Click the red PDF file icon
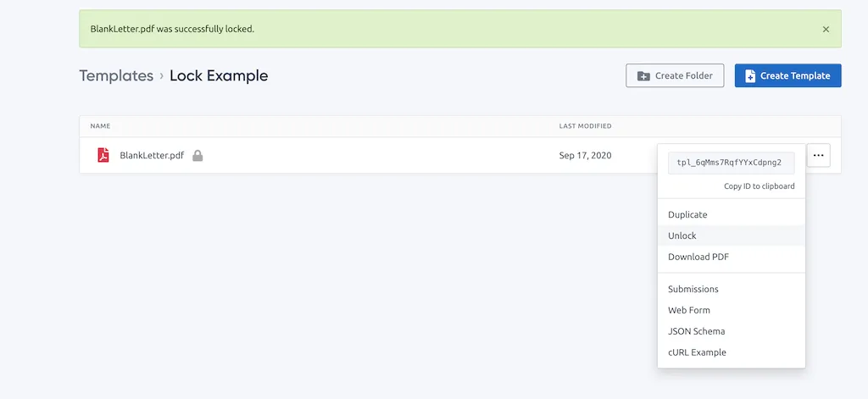868x399 pixels. click(103, 155)
